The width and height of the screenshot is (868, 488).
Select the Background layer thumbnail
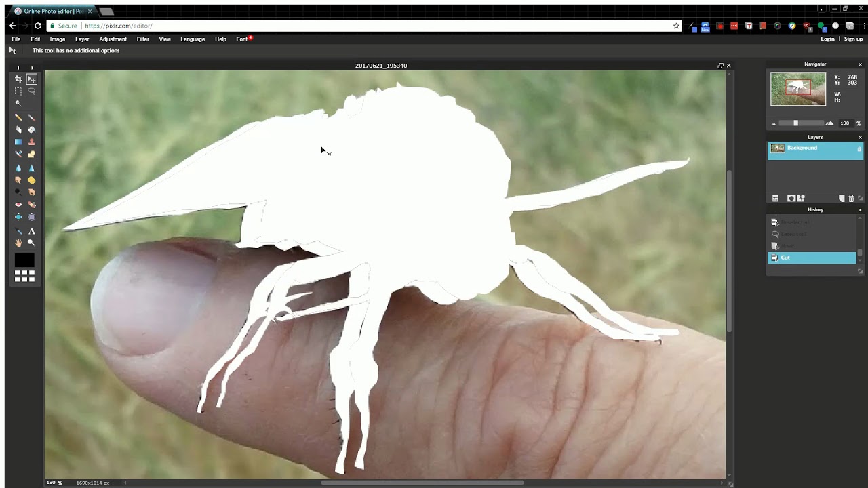(x=778, y=148)
